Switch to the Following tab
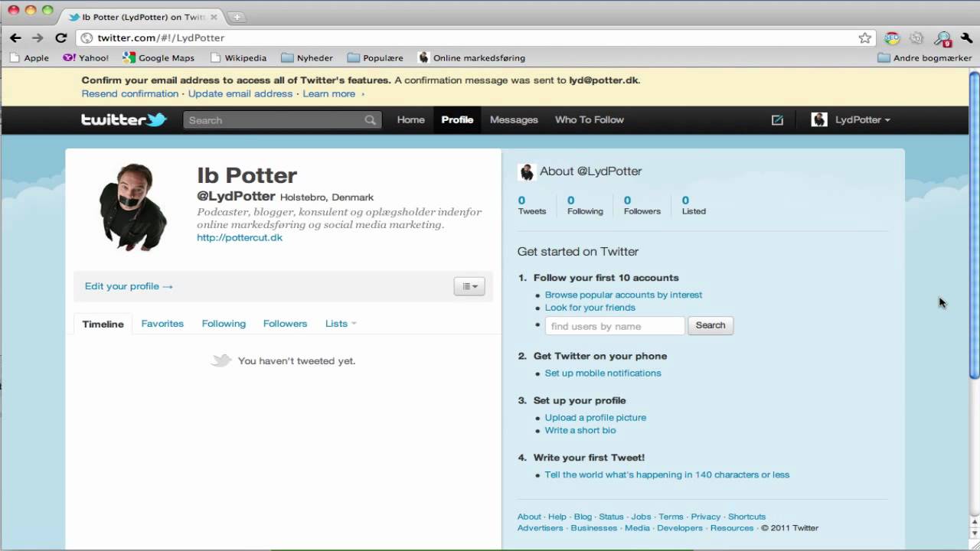The height and width of the screenshot is (551, 980). coord(224,324)
